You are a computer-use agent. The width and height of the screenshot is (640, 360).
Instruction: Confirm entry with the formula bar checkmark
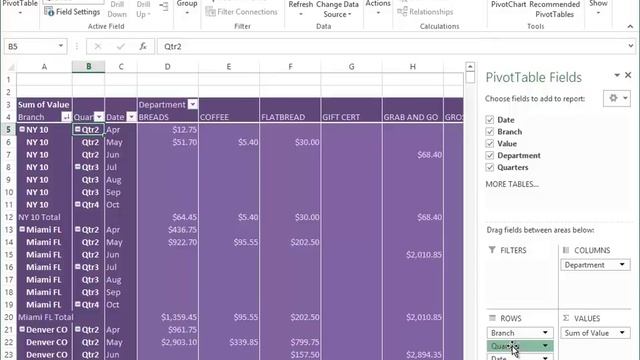tap(120, 47)
